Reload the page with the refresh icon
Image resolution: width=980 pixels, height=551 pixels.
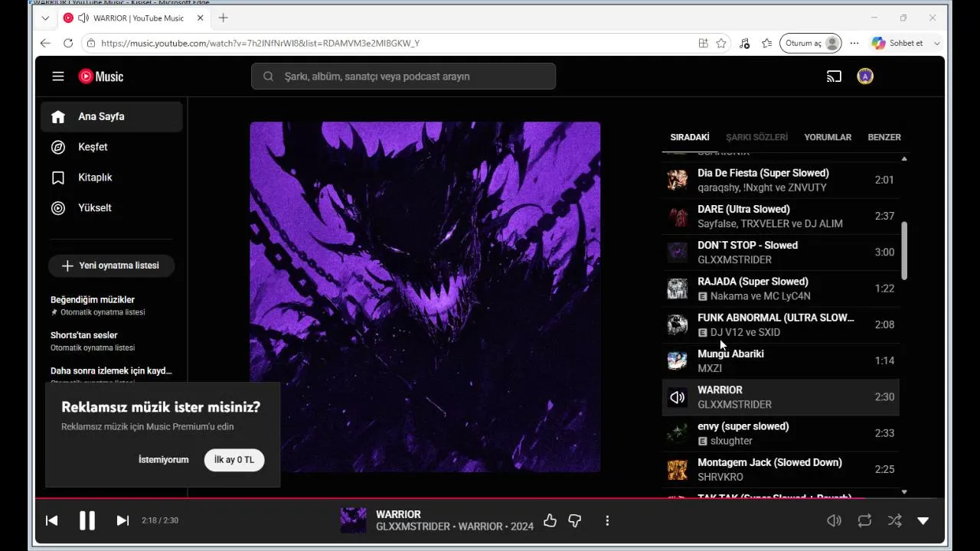[68, 44]
